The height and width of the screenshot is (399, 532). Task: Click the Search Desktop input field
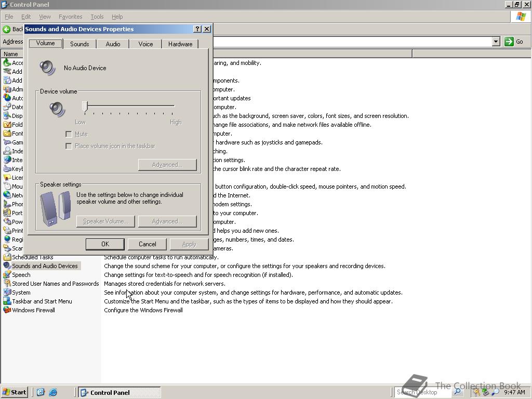pos(423,392)
